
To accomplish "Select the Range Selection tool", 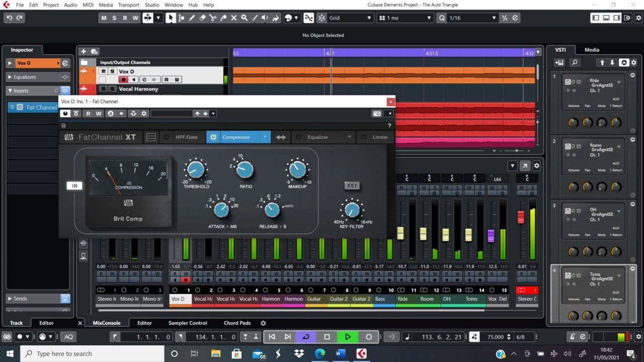I will [182, 18].
